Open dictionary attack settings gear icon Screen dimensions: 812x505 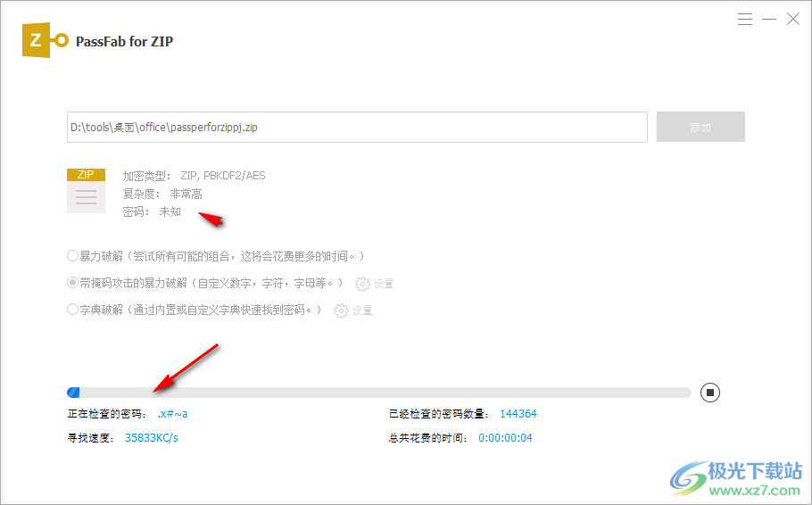[x=341, y=310]
